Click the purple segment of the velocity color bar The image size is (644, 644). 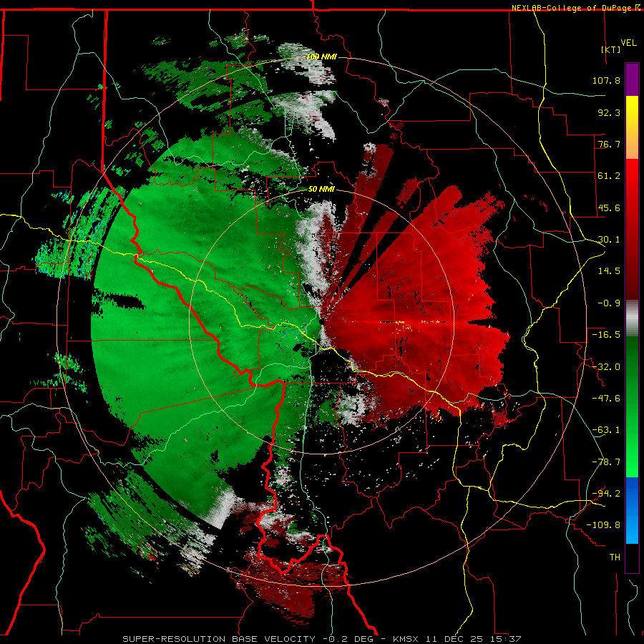pos(632,79)
